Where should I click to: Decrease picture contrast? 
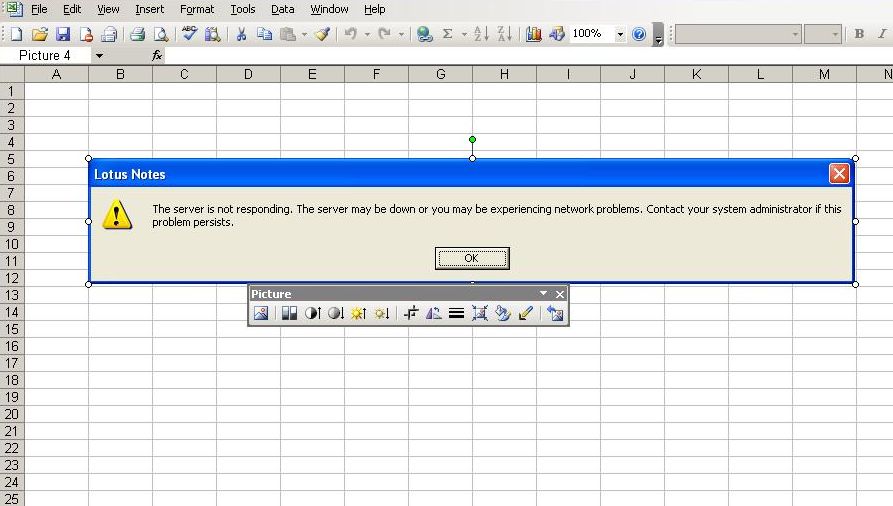click(336, 313)
